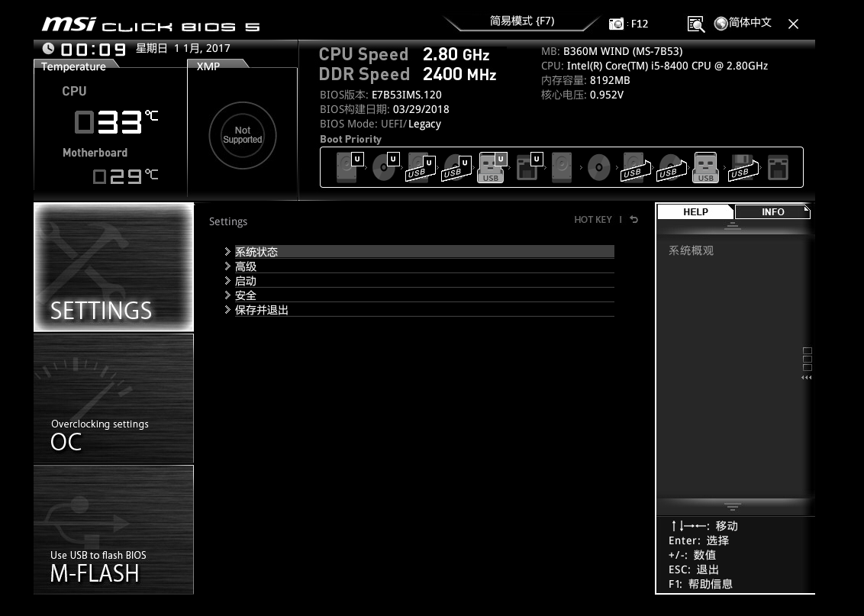Select the UEFI USB hard disk boot icon
The width and height of the screenshot is (864, 616).
[x=421, y=167]
